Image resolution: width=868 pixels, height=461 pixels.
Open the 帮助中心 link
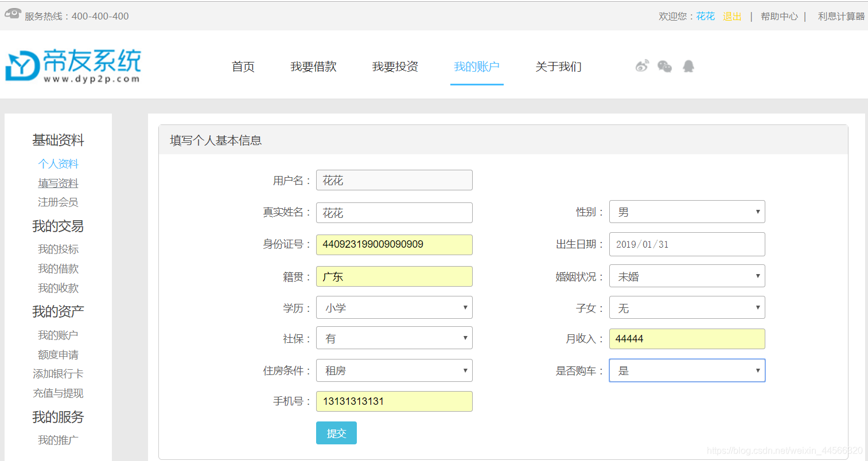point(779,16)
